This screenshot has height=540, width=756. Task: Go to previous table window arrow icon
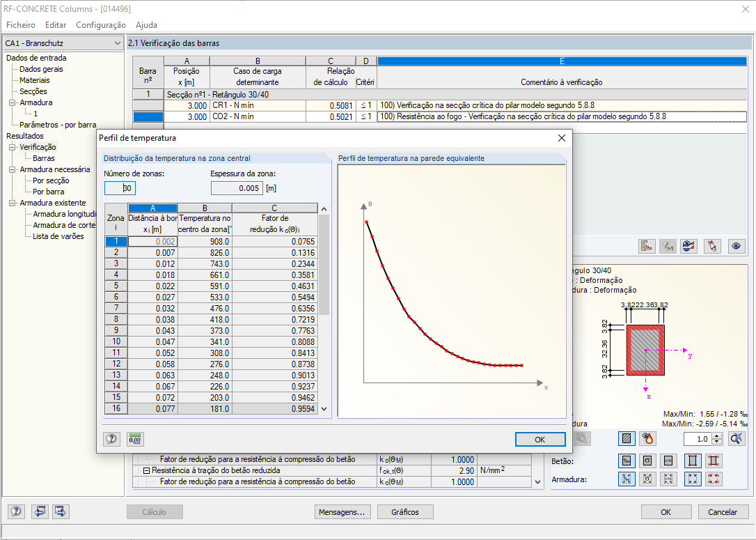[x=40, y=511]
